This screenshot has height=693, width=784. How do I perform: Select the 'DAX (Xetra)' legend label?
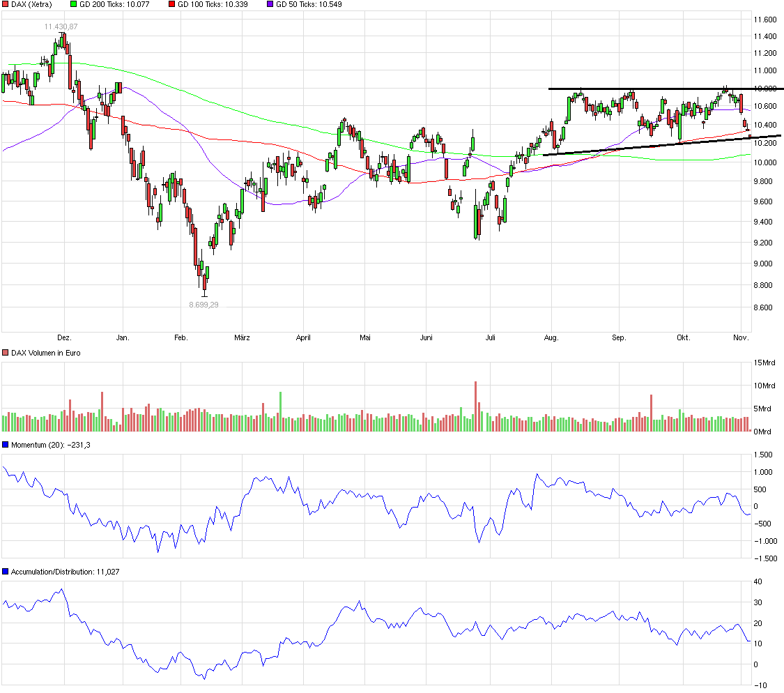pos(31,4)
